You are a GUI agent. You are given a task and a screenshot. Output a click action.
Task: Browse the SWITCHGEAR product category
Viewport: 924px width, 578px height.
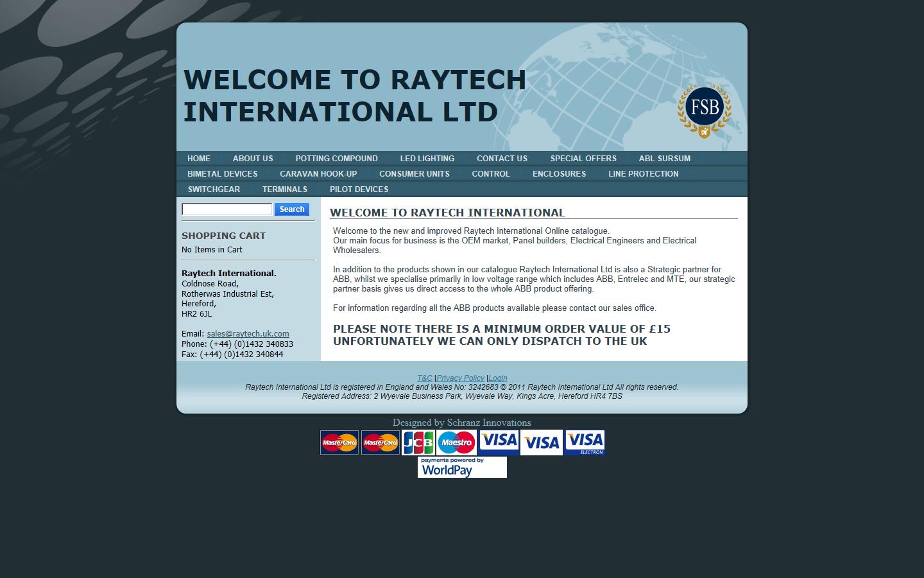(213, 189)
